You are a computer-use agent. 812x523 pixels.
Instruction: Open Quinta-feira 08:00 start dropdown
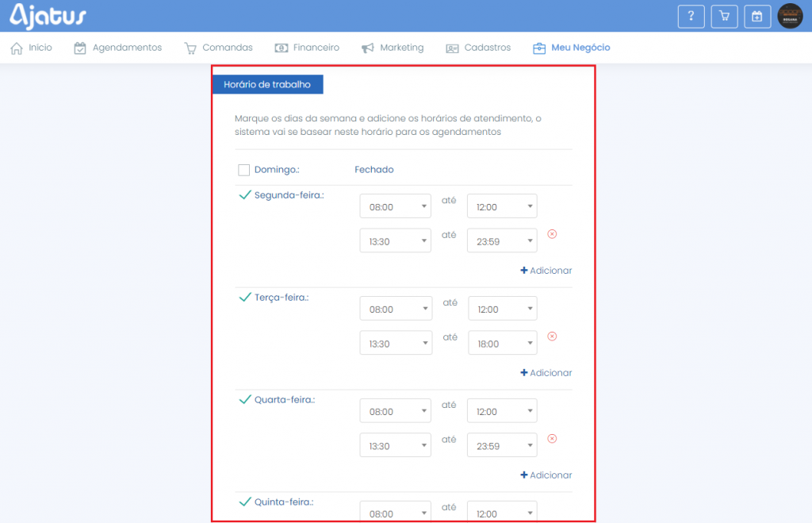pyautogui.click(x=395, y=511)
